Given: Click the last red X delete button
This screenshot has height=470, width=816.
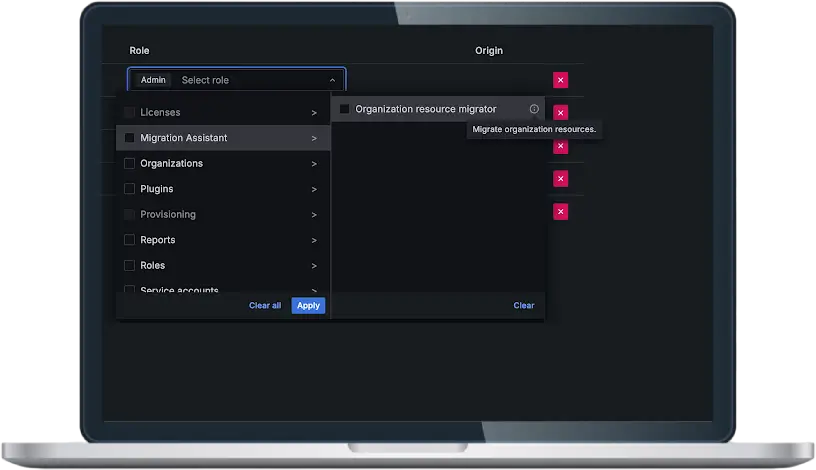Looking at the screenshot, I should tap(560, 212).
